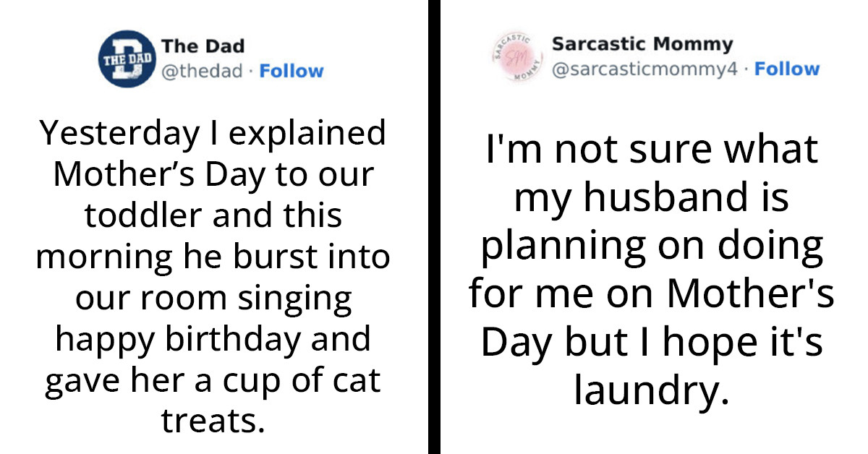This screenshot has width=868, height=454.
Task: Open Sarcastic Mommy profile via her avatar picture
Action: pyautogui.click(x=516, y=57)
